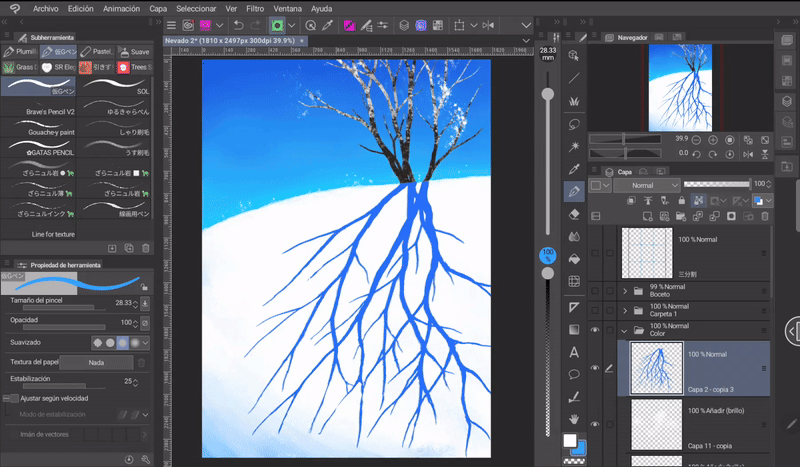Open the Filtro menu
Viewport: 800px width, 467px height.
pos(255,7)
